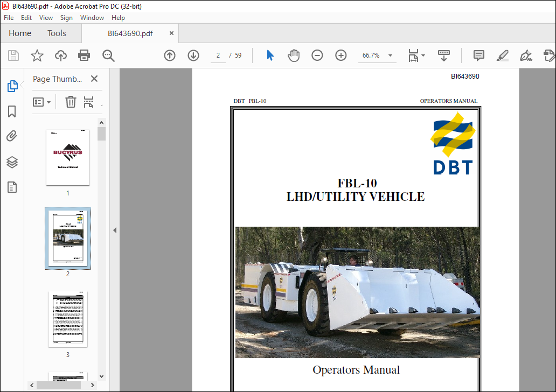556x392 pixels.
Task: Select page 3 thumbnail
Action: coord(68,319)
